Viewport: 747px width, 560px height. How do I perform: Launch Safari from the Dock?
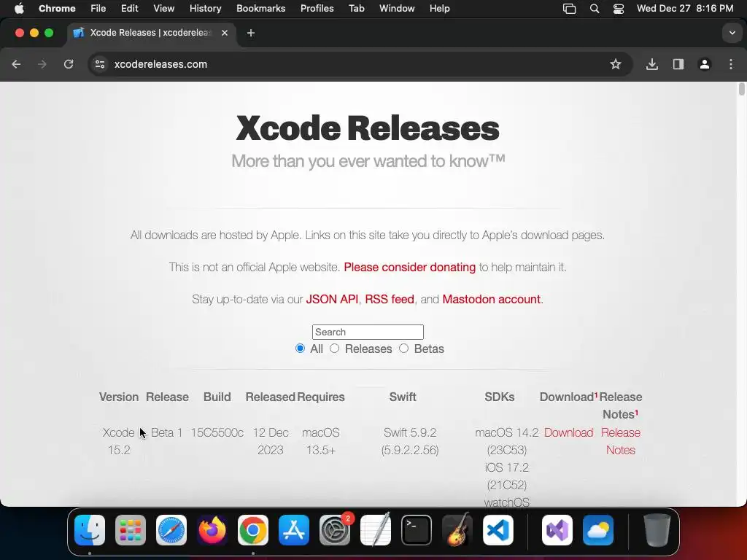coord(171,530)
